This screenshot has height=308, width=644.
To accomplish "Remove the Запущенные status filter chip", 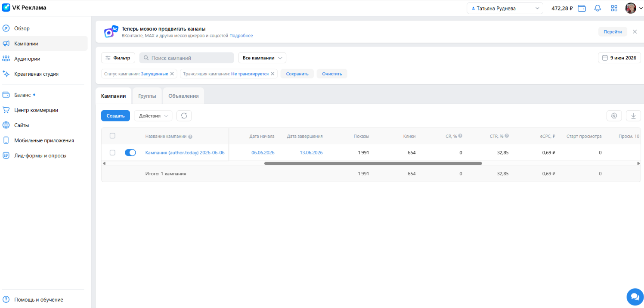I will (x=172, y=74).
